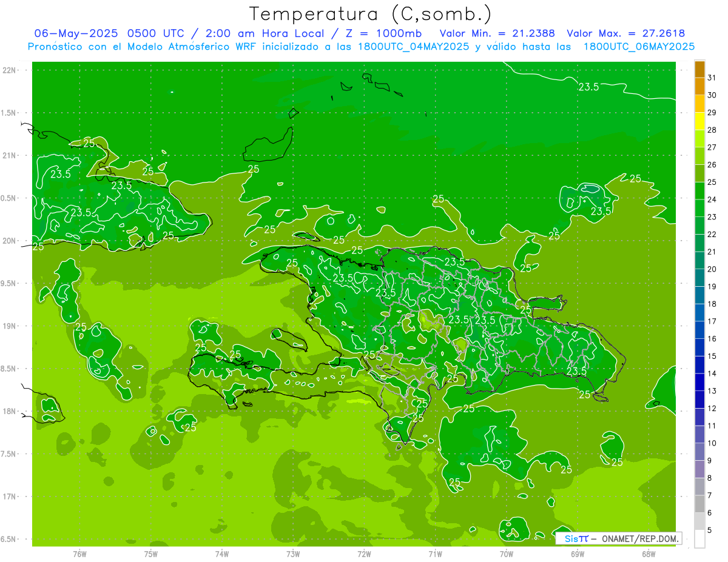Click the color bar label "20"
The height and width of the screenshot is (562, 728).
click(712, 269)
